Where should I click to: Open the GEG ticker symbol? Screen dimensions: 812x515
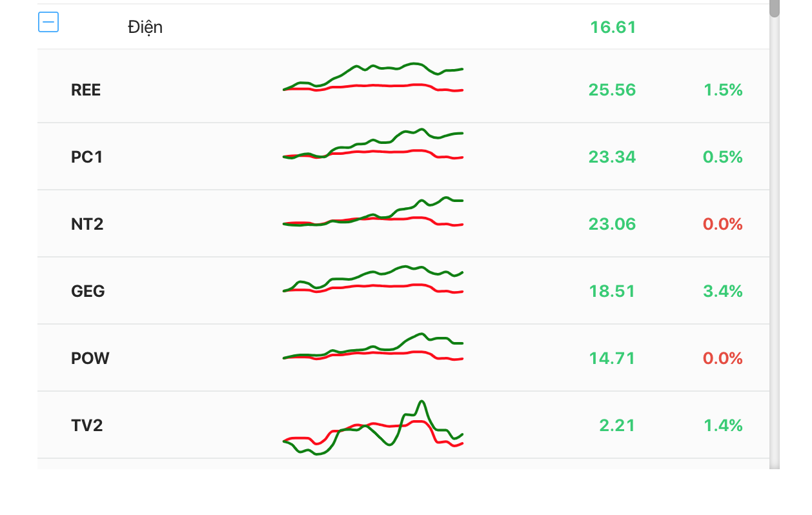point(88,291)
